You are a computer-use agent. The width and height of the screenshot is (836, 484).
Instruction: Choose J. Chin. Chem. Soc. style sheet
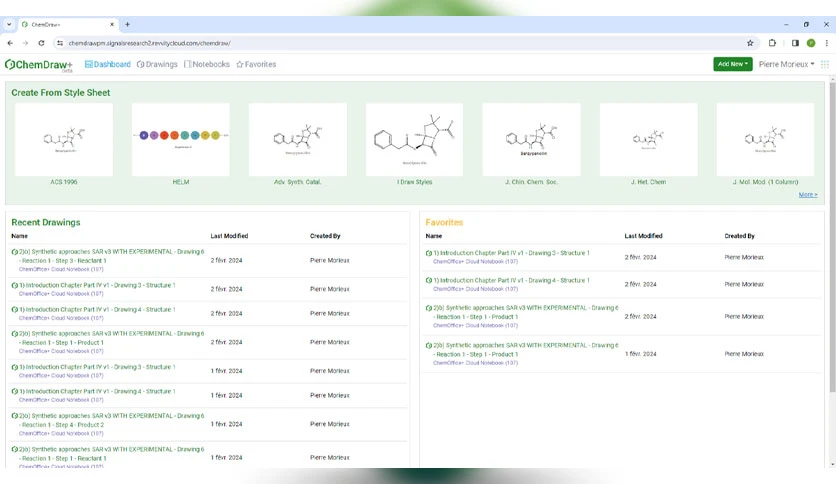pyautogui.click(x=532, y=140)
